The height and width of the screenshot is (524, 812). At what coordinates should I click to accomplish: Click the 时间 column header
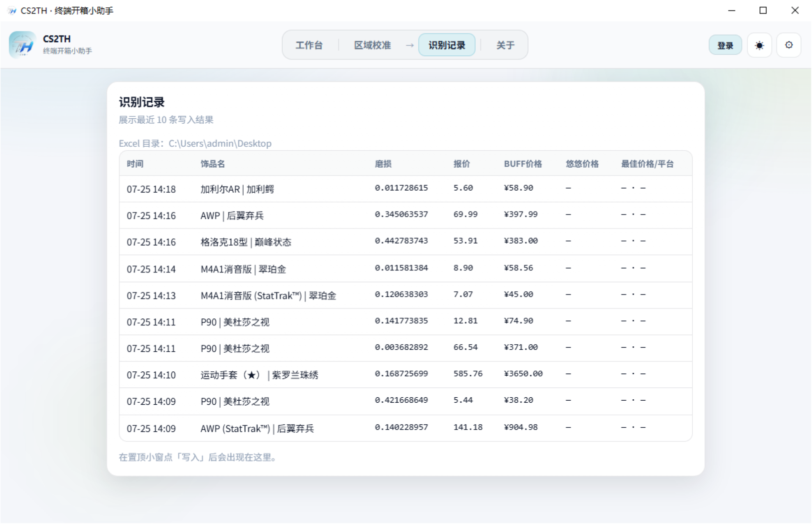point(135,164)
